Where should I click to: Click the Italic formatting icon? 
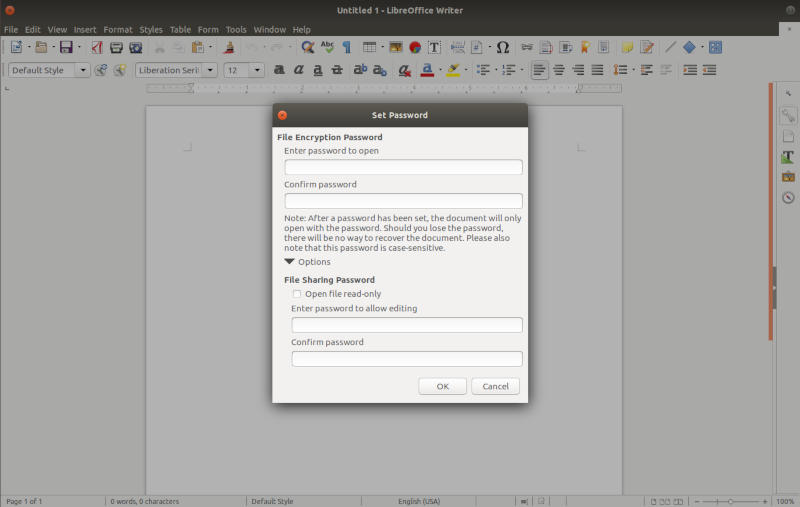pos(298,70)
